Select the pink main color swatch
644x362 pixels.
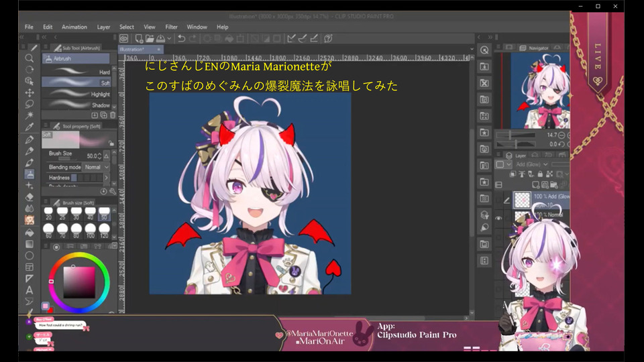click(x=45, y=306)
